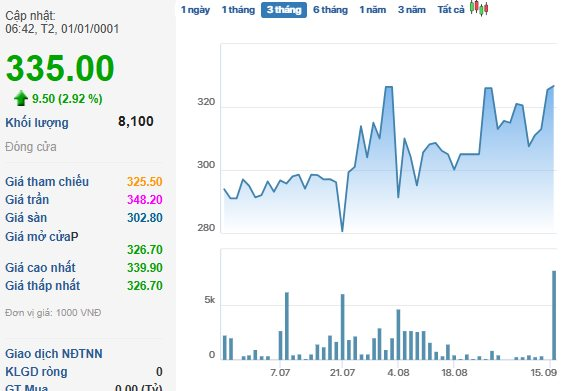Click the 335.00 current price figure
This screenshot has width=573, height=391.
(60, 68)
